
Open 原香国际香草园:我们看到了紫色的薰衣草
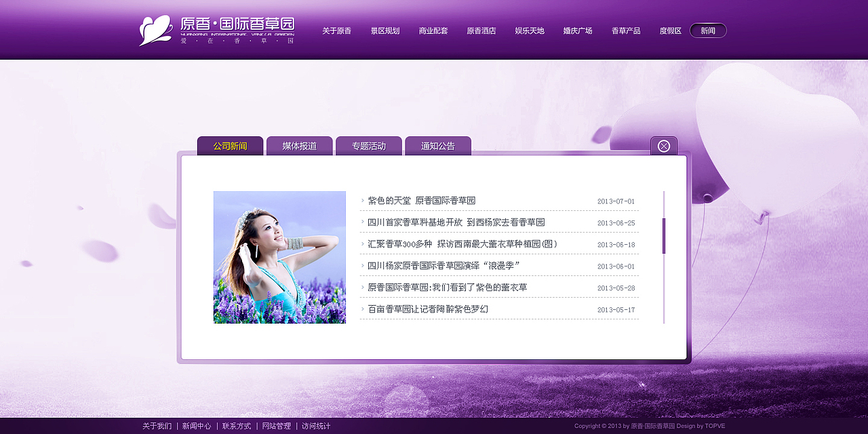(448, 288)
